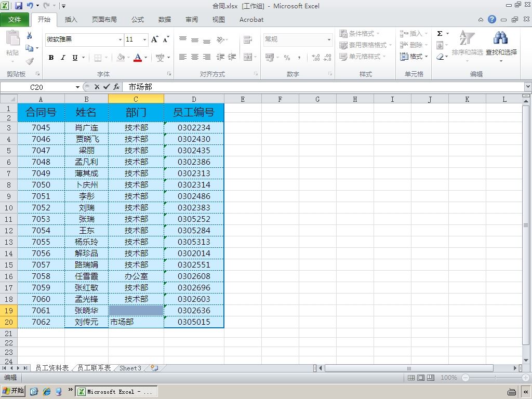Switch to the 页面布局 ribbon tab
The image size is (532, 399).
(x=104, y=20)
